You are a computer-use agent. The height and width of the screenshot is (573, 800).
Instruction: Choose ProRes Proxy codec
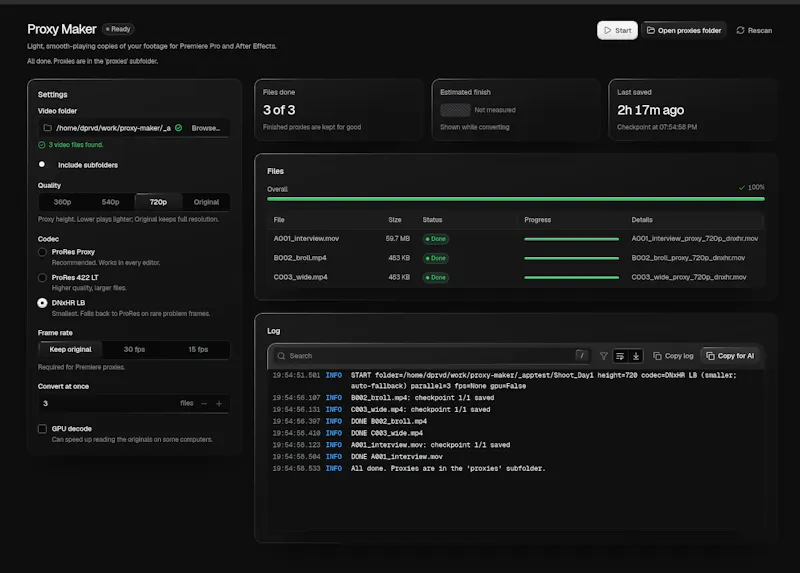[x=42, y=252]
